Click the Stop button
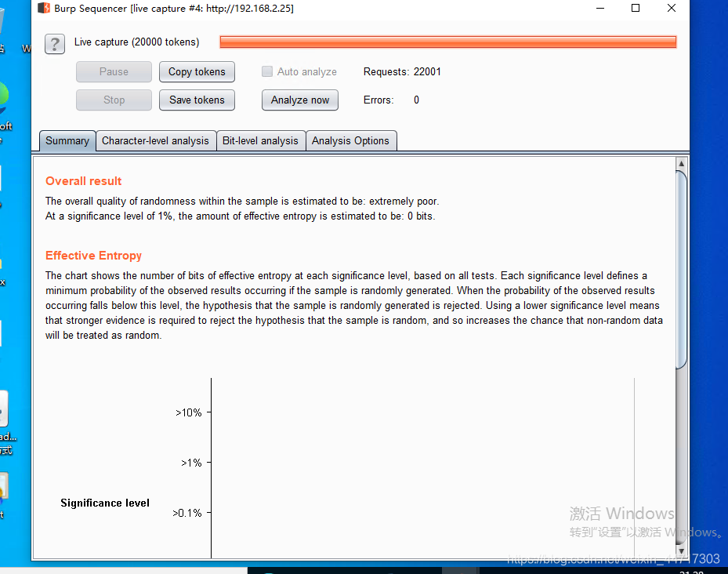This screenshot has height=574, width=728. point(114,100)
